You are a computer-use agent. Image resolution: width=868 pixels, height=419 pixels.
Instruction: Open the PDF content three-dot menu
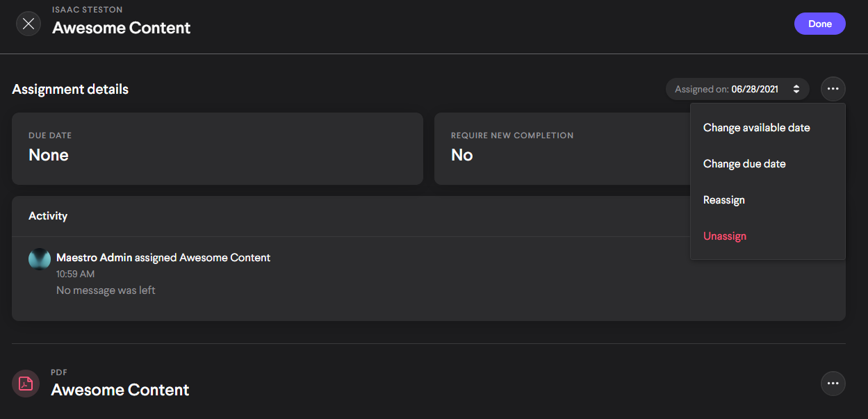pos(833,384)
